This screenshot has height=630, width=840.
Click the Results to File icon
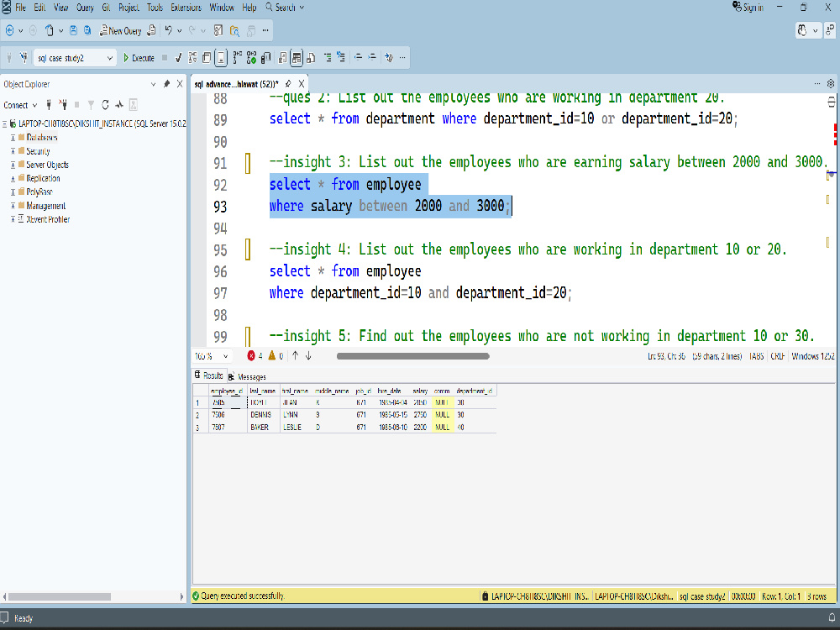click(311, 57)
